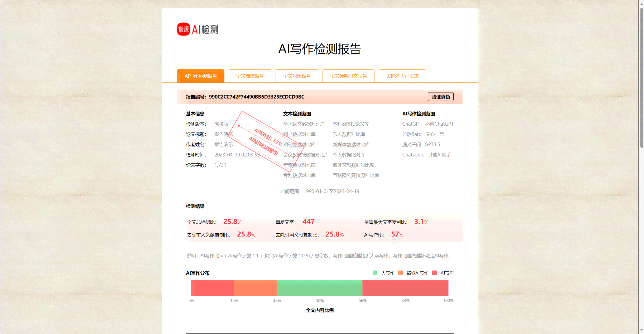Open the AI写作检测报告 tab
This screenshot has width=644, height=334.
[201, 76]
